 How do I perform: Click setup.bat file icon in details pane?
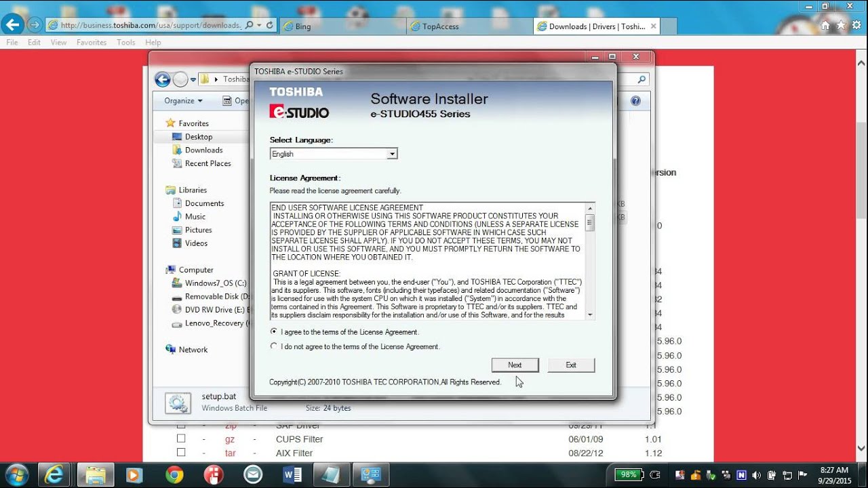coord(178,403)
